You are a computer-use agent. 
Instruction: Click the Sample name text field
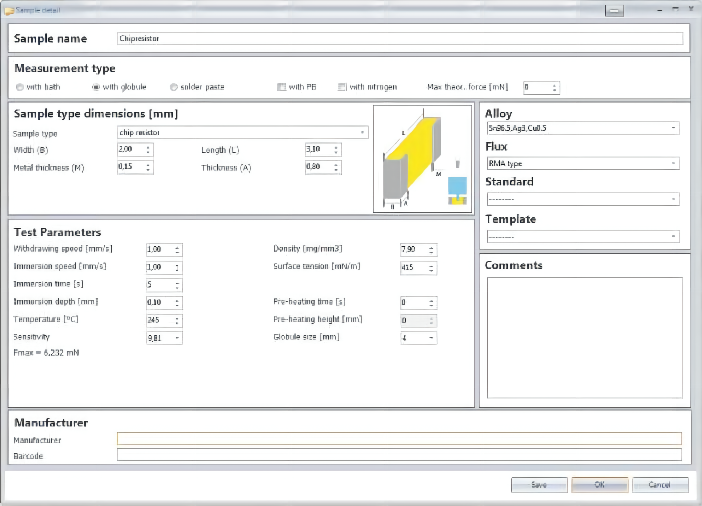click(x=400, y=39)
